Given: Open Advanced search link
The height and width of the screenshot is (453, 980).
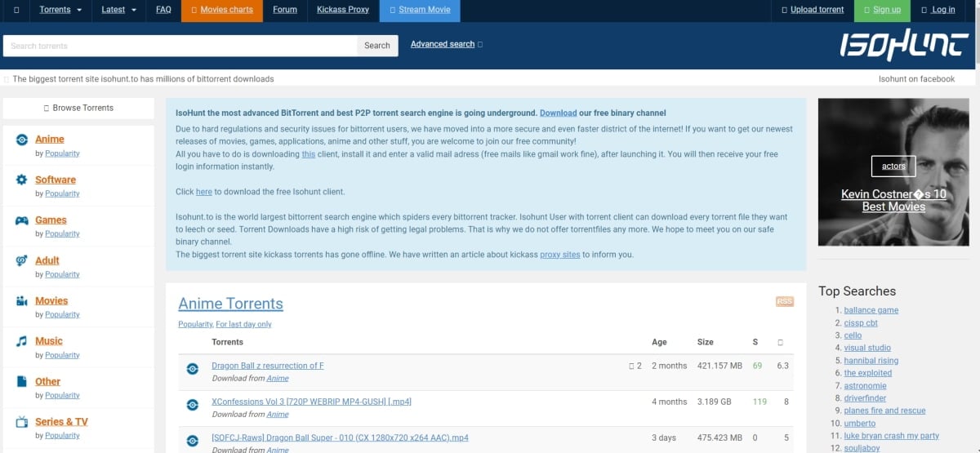Looking at the screenshot, I should click(443, 44).
